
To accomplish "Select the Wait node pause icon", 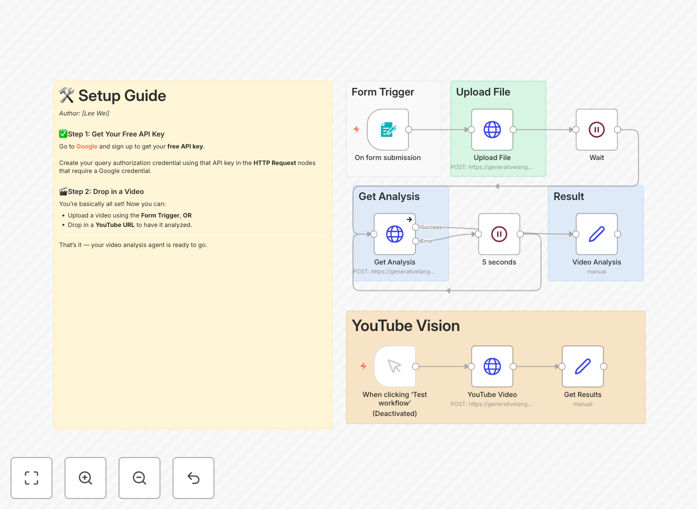I will tap(597, 130).
